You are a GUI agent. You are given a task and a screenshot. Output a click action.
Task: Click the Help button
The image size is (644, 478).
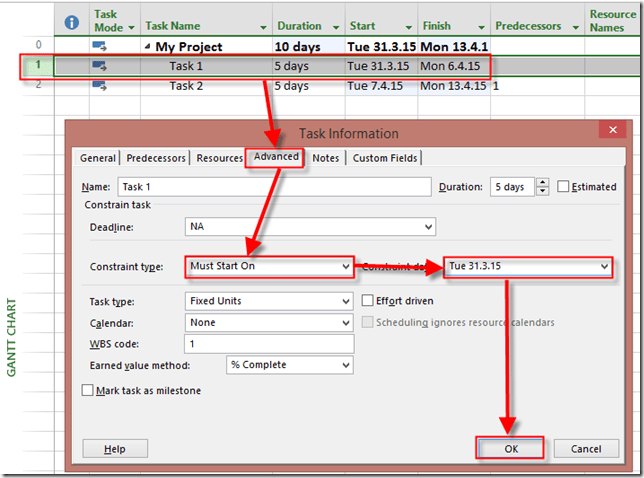coord(115,449)
